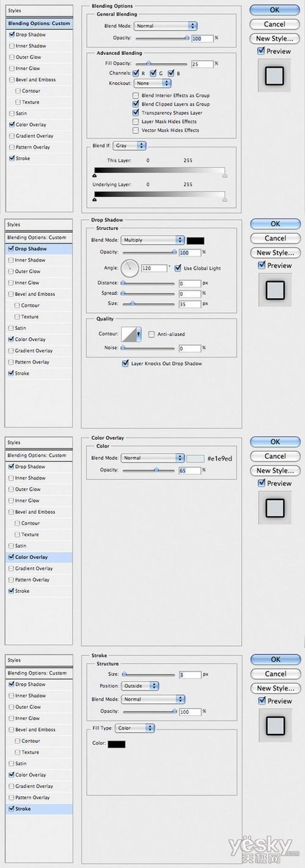Uncheck Transparency Shapes Layer
The height and width of the screenshot is (868, 305).
click(135, 113)
